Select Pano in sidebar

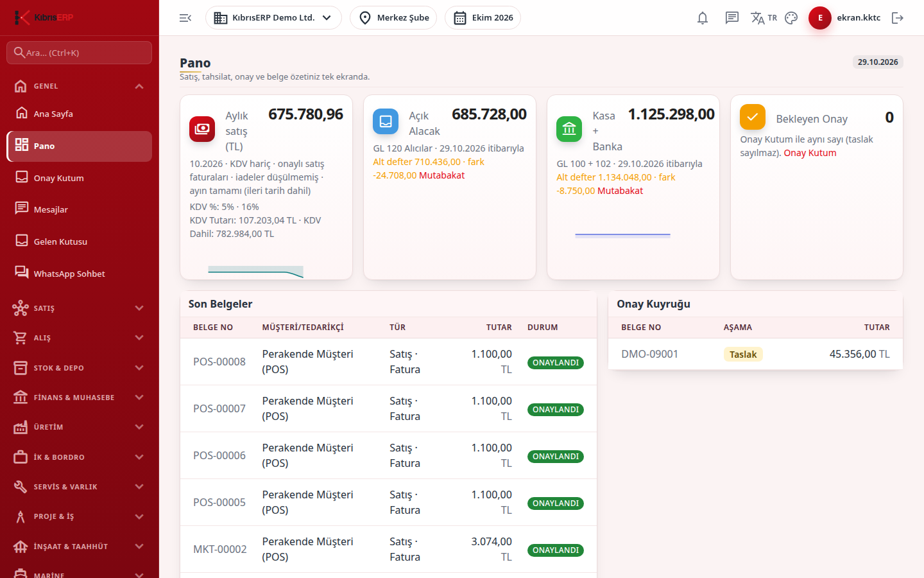[x=80, y=146]
